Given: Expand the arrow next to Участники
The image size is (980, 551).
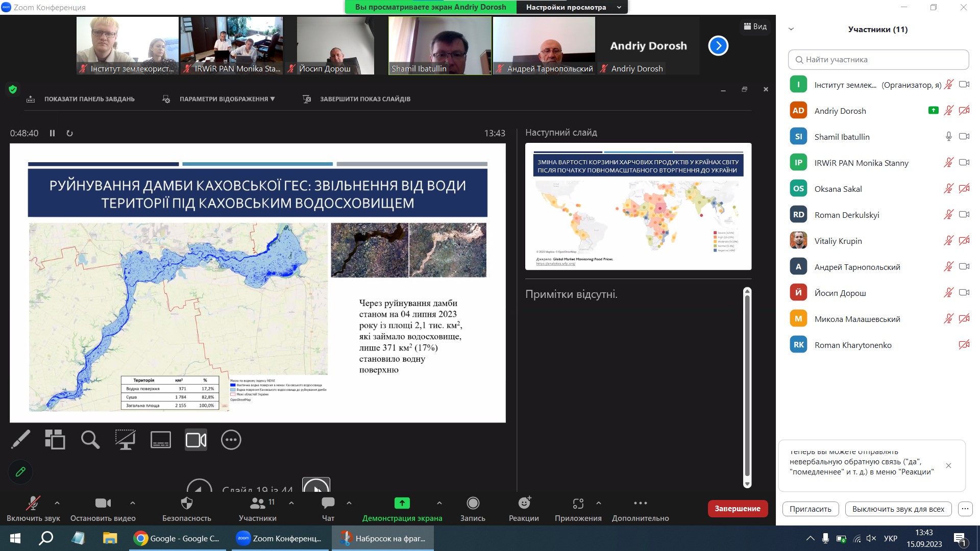Looking at the screenshot, I should pos(291,503).
